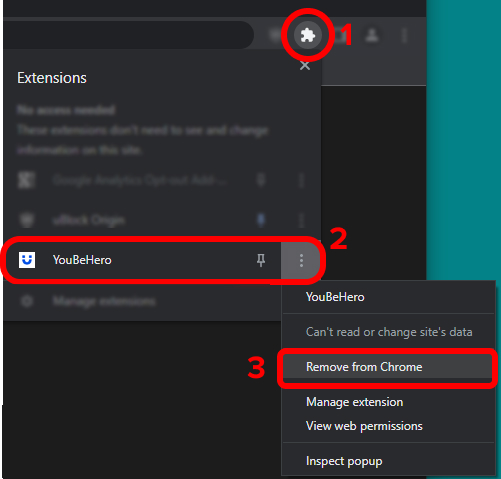Open YouBeHero three-dot more actions menu
The image size is (501, 479).
click(301, 260)
